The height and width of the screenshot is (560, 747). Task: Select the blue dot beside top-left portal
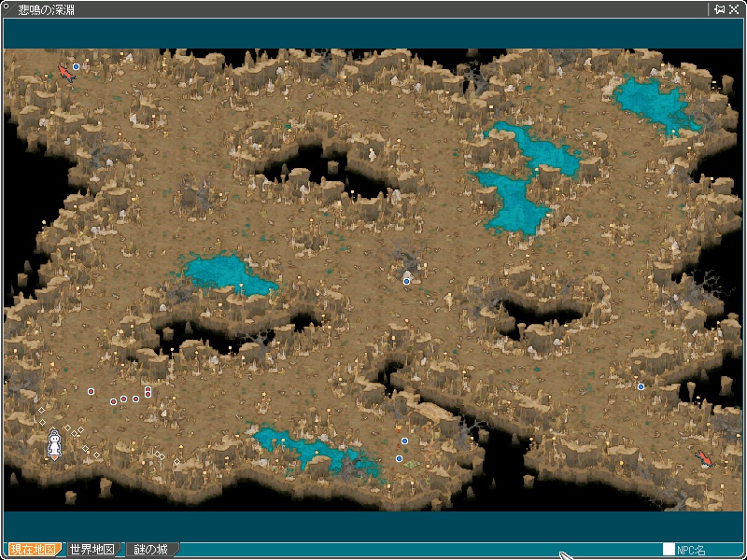(x=77, y=67)
